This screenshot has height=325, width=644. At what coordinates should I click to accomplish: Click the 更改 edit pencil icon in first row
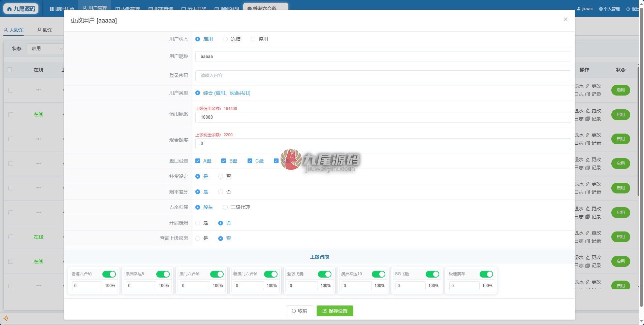point(587,86)
